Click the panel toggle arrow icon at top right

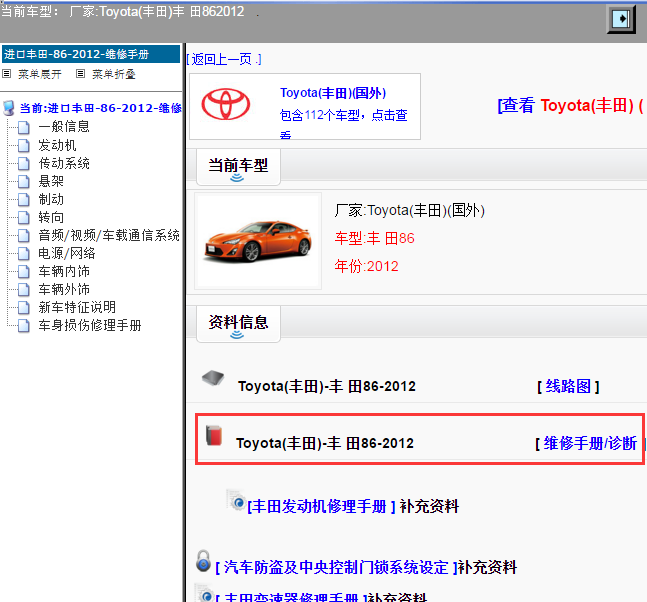point(621,19)
